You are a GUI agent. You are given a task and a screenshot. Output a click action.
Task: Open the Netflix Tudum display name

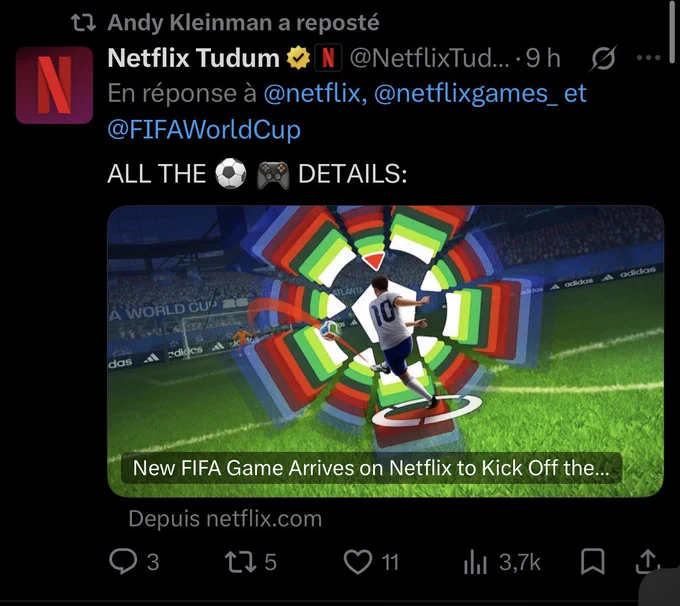coord(193,58)
